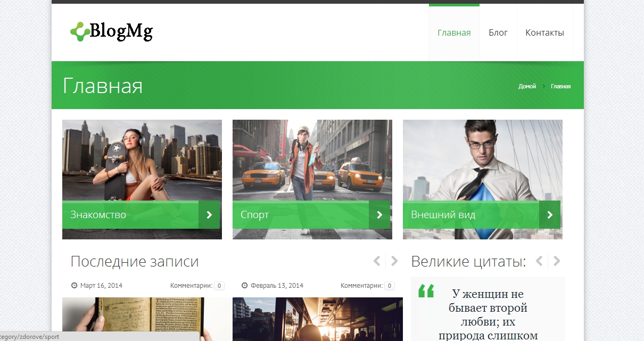The height and width of the screenshot is (341, 644).
Task: Click the arrow icon on Спорт banner
Action: click(x=379, y=215)
